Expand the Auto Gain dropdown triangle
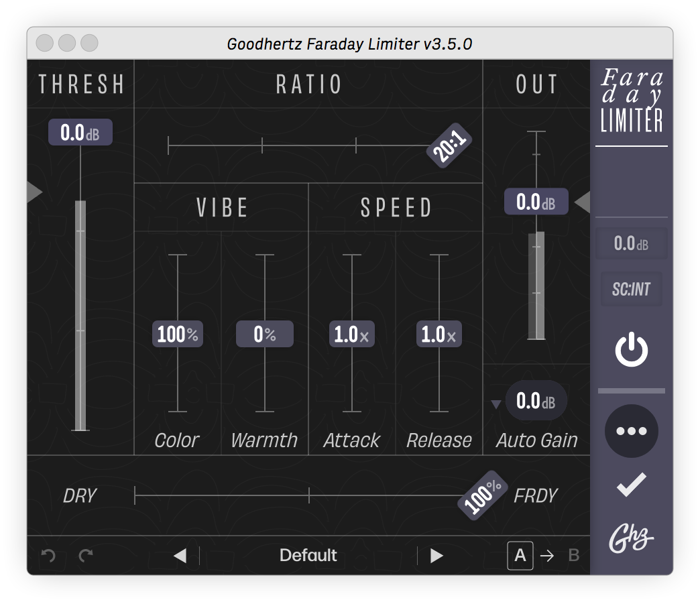 pos(495,404)
